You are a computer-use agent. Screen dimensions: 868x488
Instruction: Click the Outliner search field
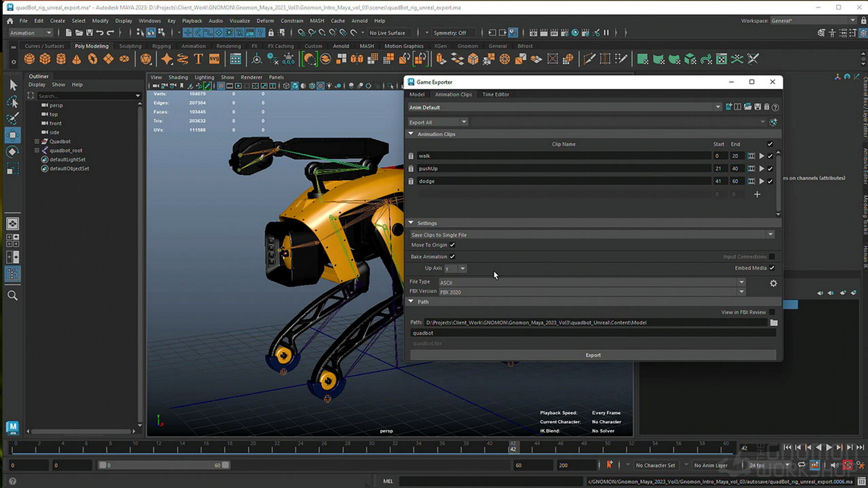point(85,95)
